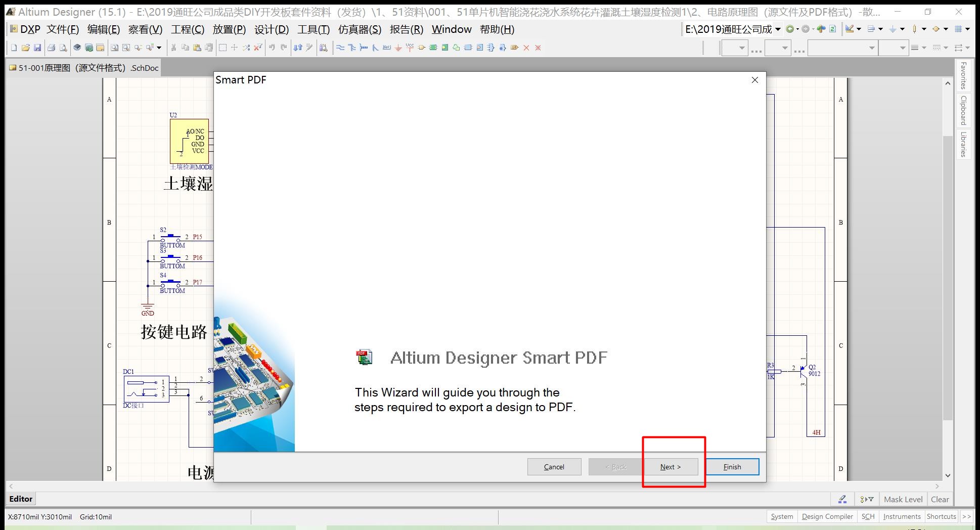Click the home page tree icon
Viewport: 980px width, 530px height.
pos(821,29)
